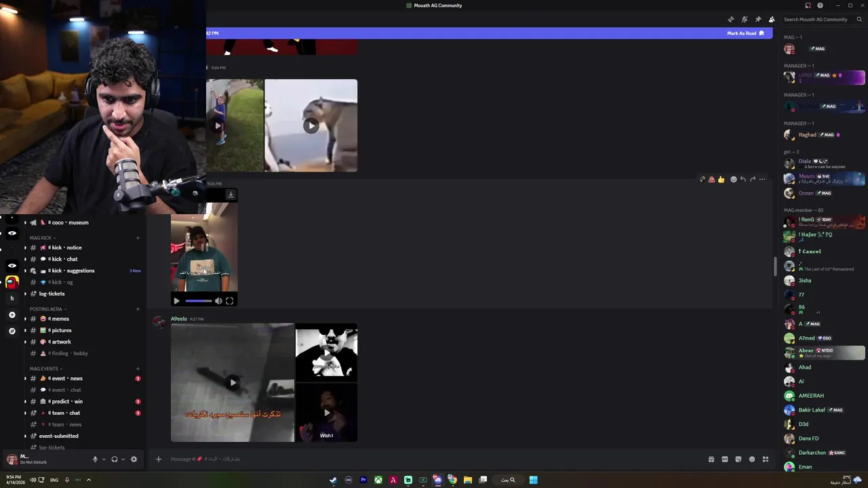Image resolution: width=868 pixels, height=488 pixels.
Task: Reply to the hovered message
Action: pos(743,180)
